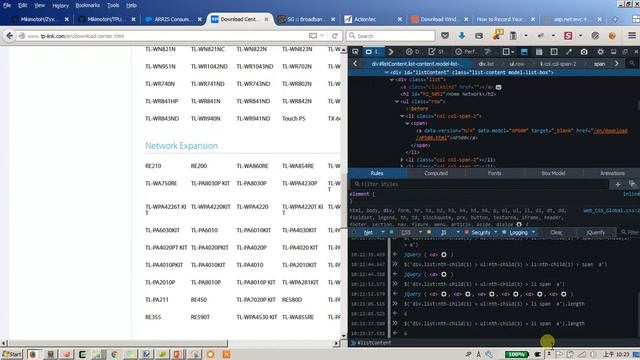
Task: Go to next breadcrumb with the right arrow
Action: [616, 64]
